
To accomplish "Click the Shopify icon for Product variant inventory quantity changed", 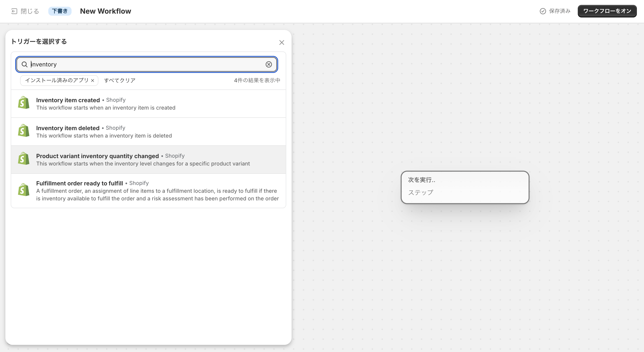I will (x=23, y=158).
